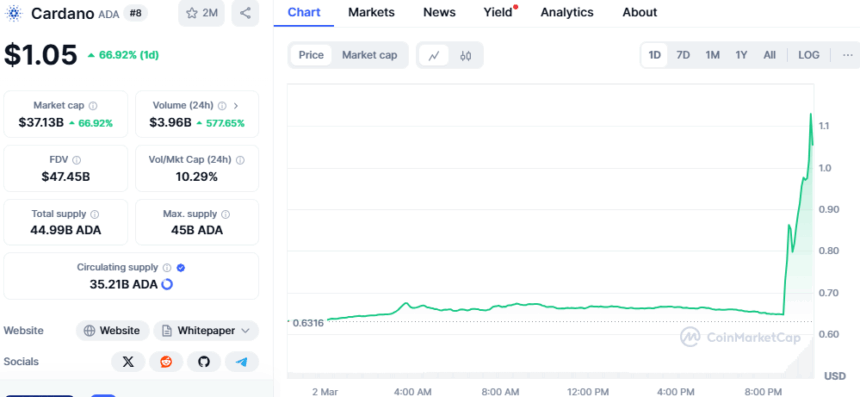Image resolution: width=860 pixels, height=397 pixels.
Task: Switch to candlestick chart view
Action: pyautogui.click(x=466, y=55)
